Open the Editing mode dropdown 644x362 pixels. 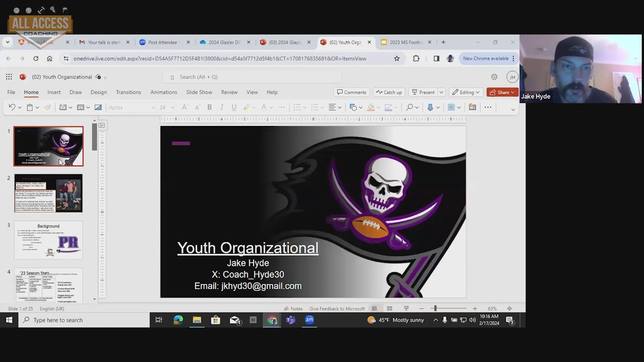[x=466, y=92]
